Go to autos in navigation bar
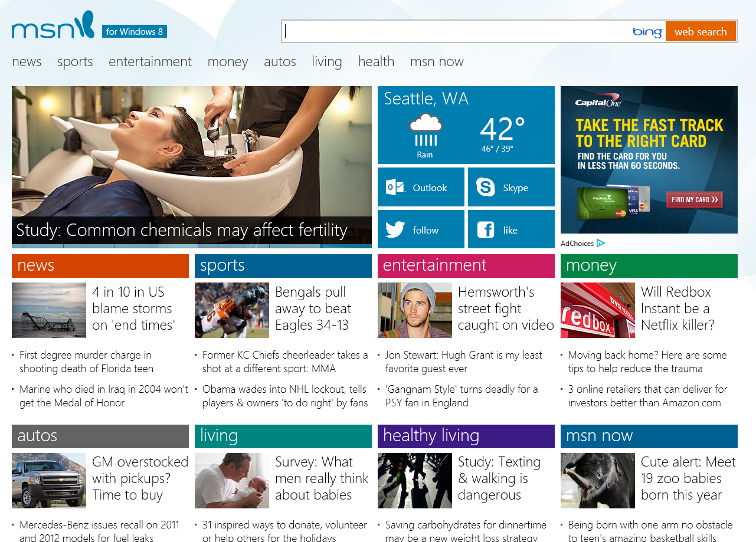This screenshot has width=756, height=542. pyautogui.click(x=280, y=61)
